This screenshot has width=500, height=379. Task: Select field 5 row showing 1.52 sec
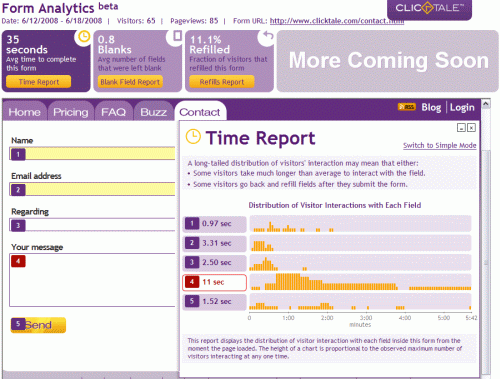[x=215, y=301]
